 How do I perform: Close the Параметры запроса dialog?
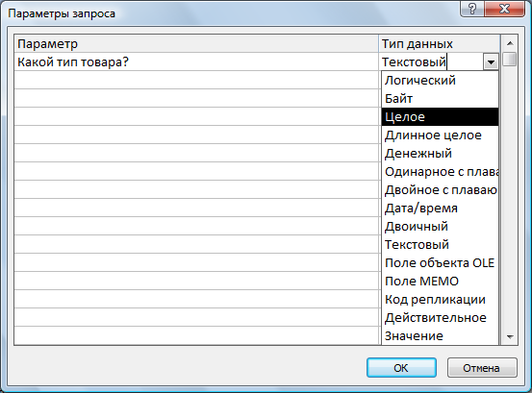[504, 8]
